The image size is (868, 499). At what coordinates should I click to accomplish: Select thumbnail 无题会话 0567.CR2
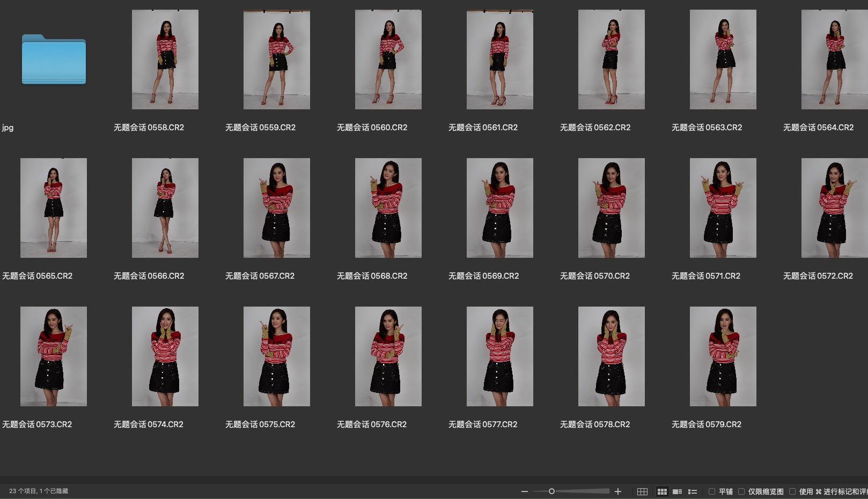277,208
